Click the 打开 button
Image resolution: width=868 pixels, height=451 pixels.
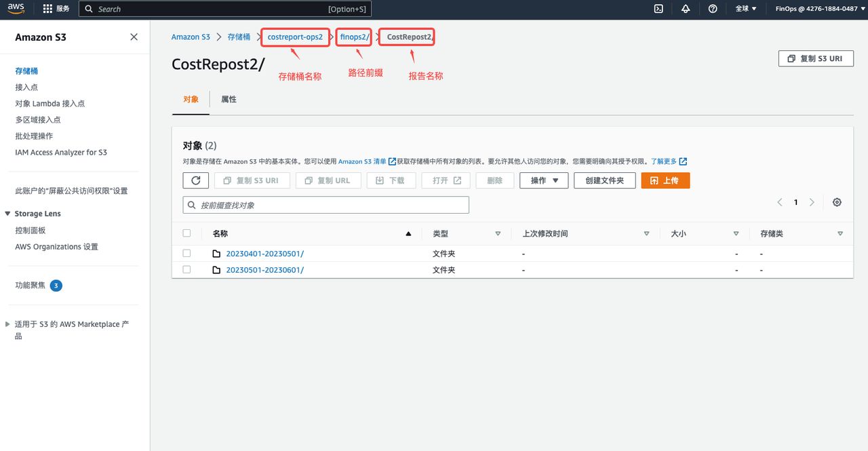click(x=446, y=180)
